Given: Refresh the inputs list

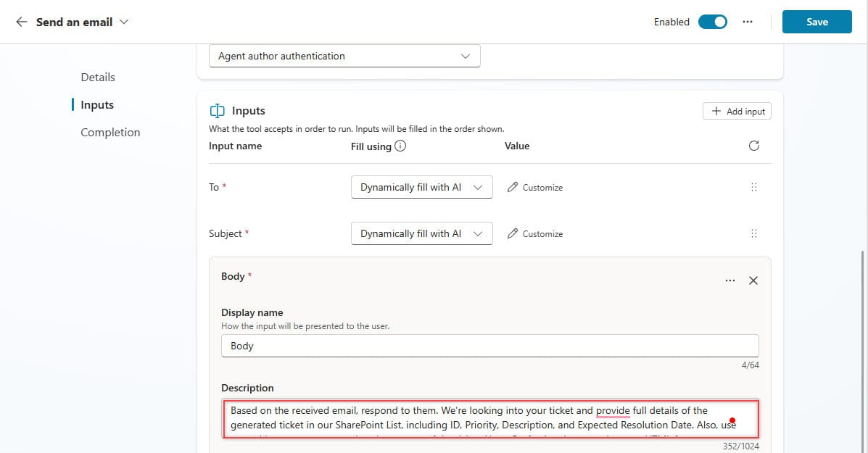Looking at the screenshot, I should click(753, 146).
